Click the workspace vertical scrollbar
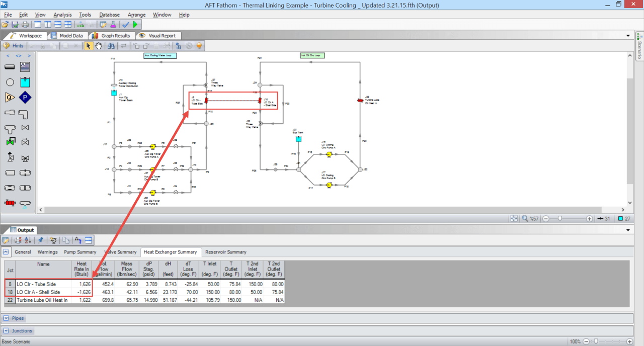The height and width of the screenshot is (346, 644). coord(630,131)
